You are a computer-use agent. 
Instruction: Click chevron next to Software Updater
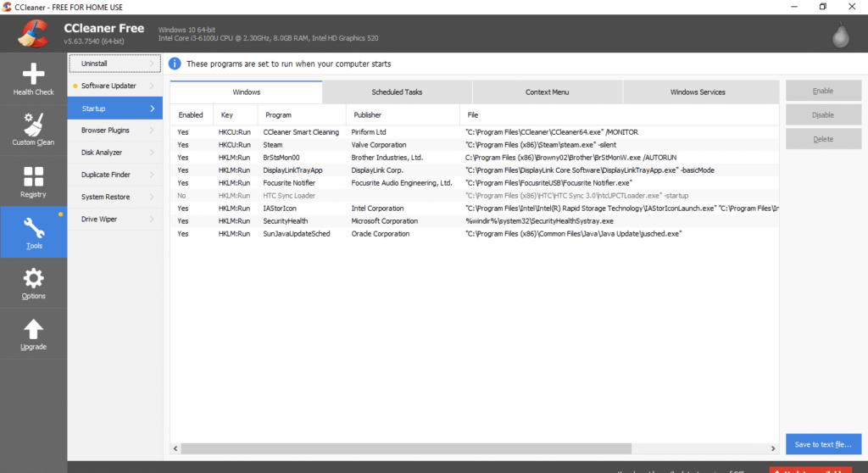152,86
